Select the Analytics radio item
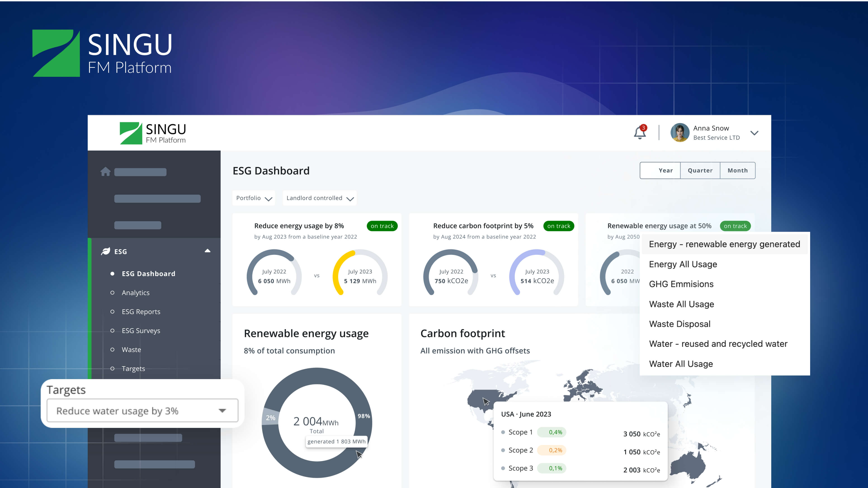The width and height of the screenshot is (868, 488). point(113,292)
